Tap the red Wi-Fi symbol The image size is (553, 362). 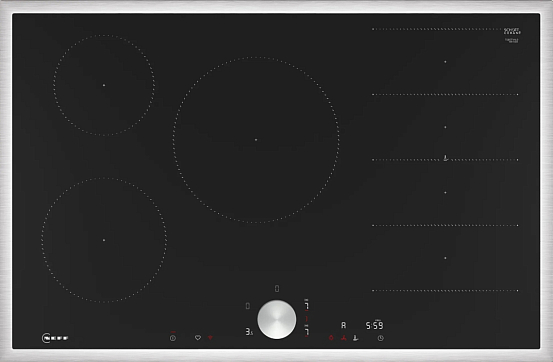(x=211, y=338)
